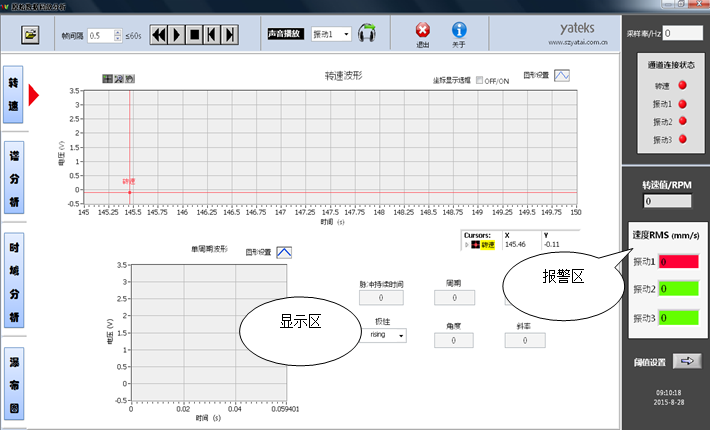Open the blue 关于 about info icon
The height and width of the screenshot is (430, 710).
pos(459,31)
